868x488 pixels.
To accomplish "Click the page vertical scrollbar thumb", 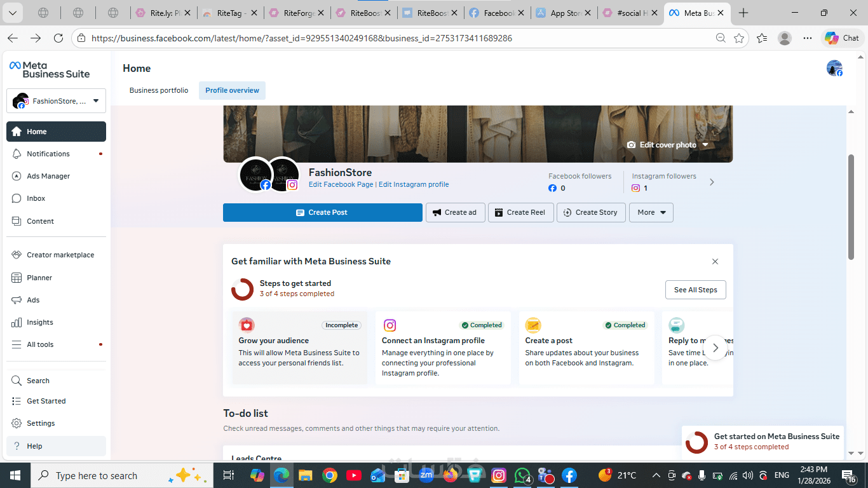I will tap(851, 207).
